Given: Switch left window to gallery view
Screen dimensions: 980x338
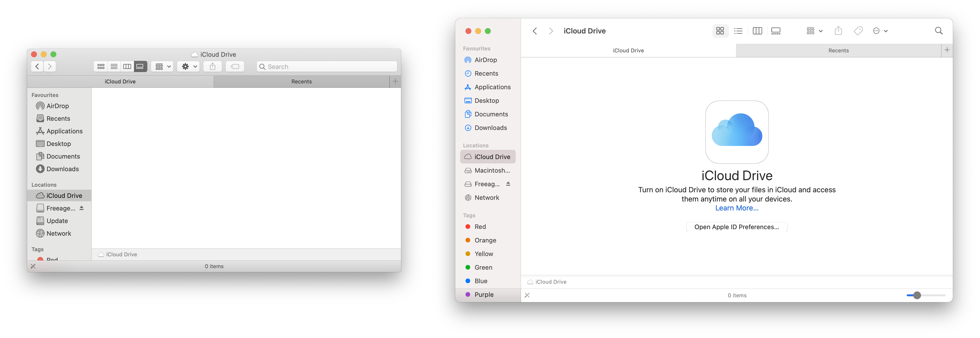Looking at the screenshot, I should pyautogui.click(x=140, y=66).
